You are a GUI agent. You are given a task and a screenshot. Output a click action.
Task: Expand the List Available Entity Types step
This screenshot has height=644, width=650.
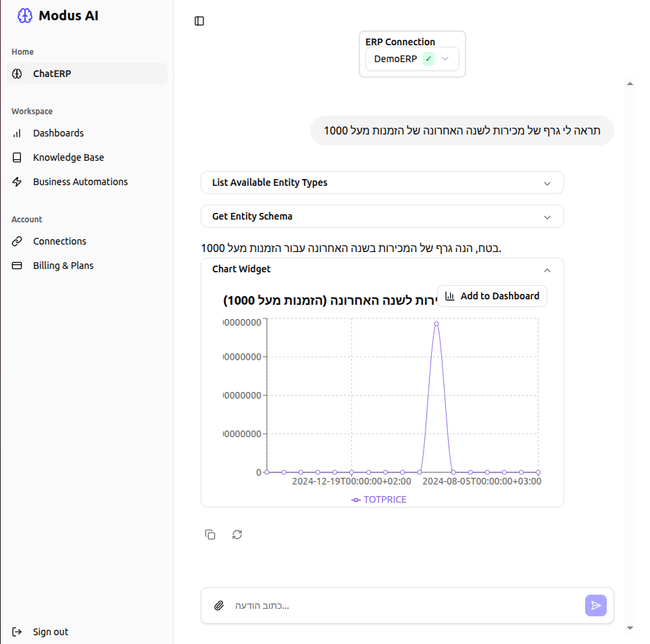tap(382, 182)
